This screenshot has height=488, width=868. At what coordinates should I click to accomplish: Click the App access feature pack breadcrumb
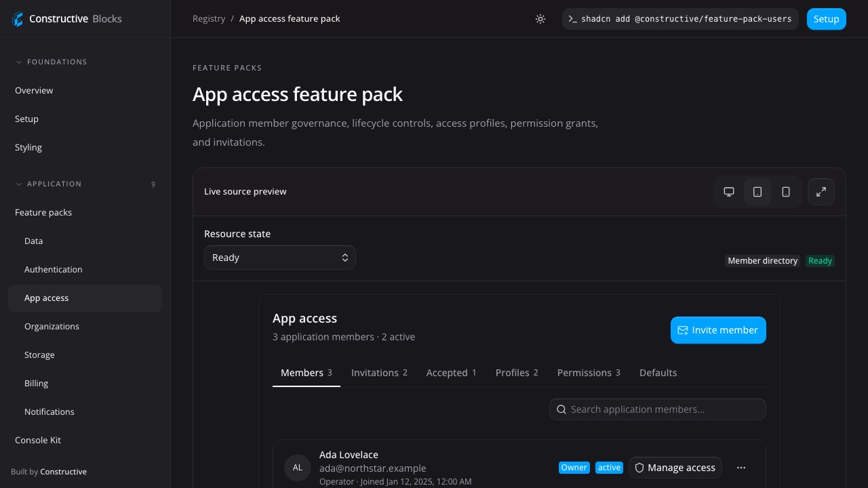290,19
